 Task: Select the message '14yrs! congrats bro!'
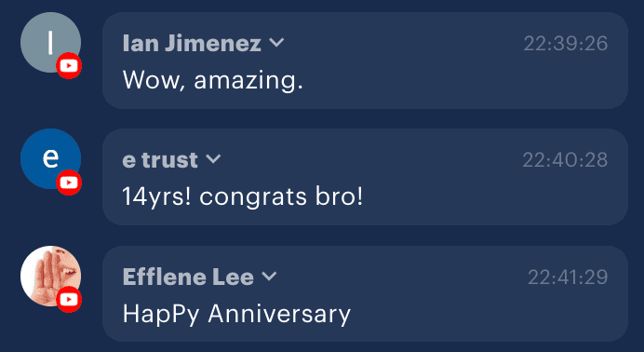click(x=243, y=196)
